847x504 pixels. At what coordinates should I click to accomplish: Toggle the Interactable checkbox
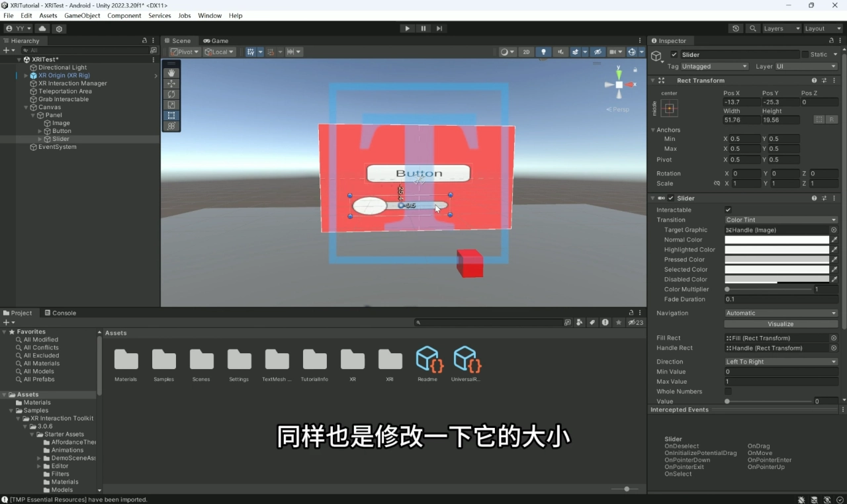pyautogui.click(x=728, y=210)
